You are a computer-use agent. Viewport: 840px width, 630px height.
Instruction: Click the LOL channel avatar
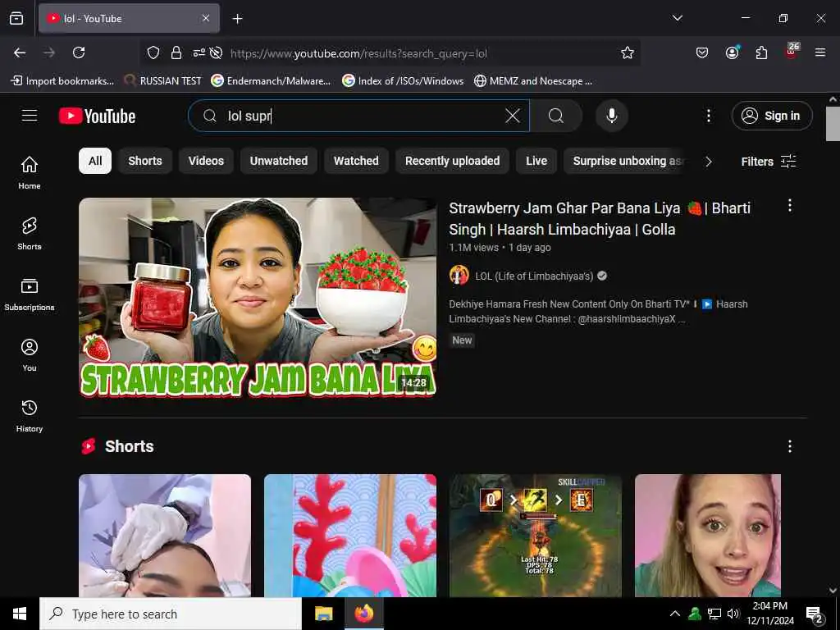(459, 276)
